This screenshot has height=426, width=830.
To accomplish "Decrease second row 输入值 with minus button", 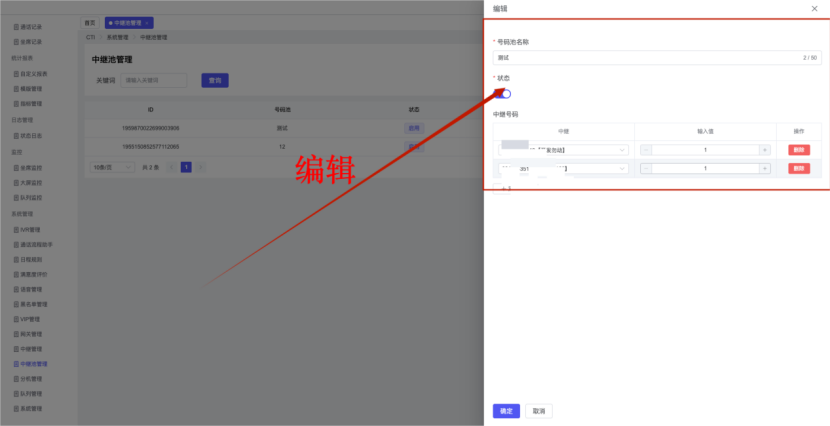I will [645, 169].
